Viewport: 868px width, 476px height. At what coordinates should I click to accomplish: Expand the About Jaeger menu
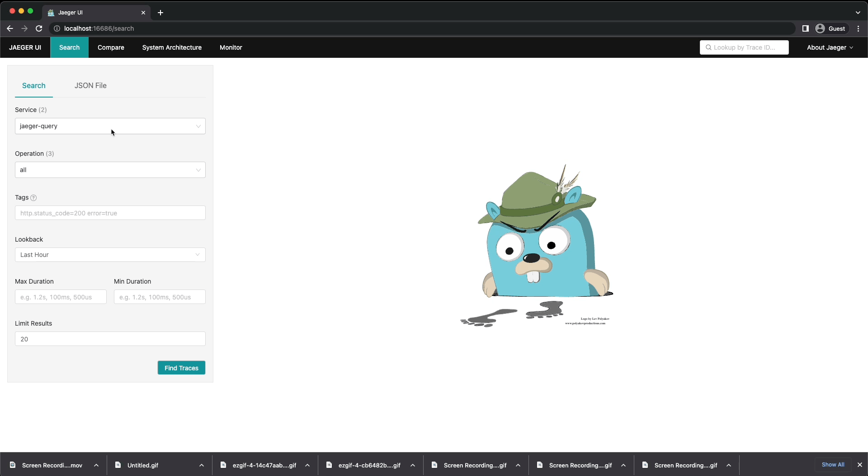point(830,47)
